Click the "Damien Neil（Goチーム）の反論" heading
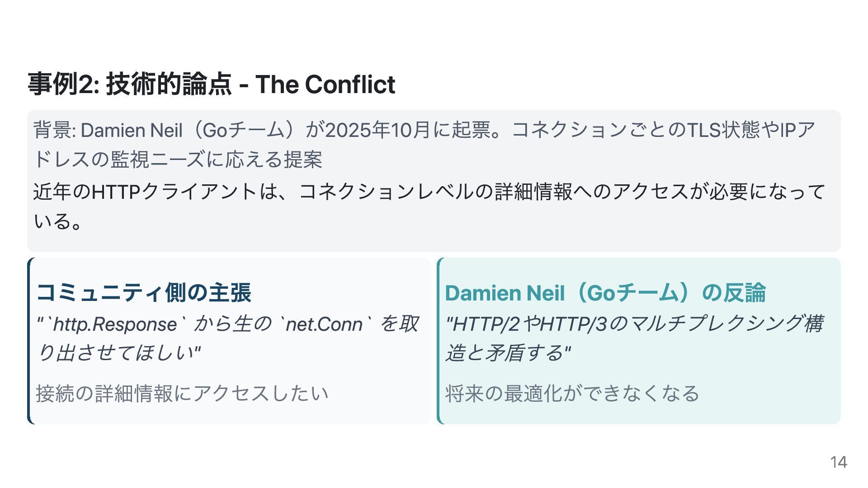 (605, 293)
